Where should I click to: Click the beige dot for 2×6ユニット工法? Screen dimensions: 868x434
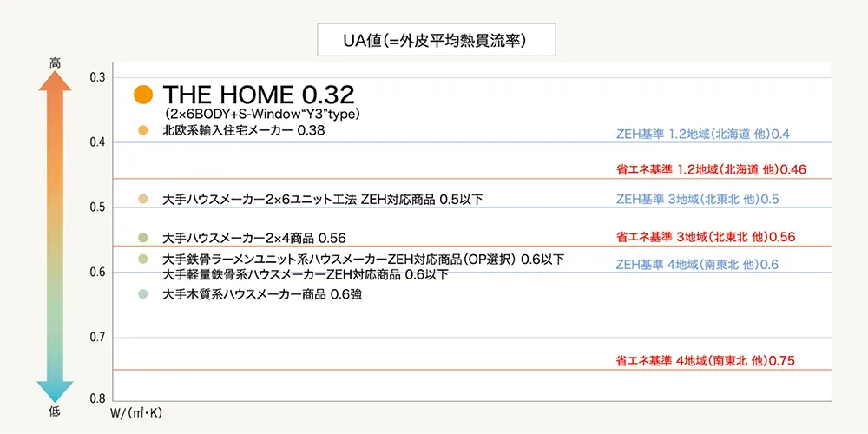tap(143, 199)
